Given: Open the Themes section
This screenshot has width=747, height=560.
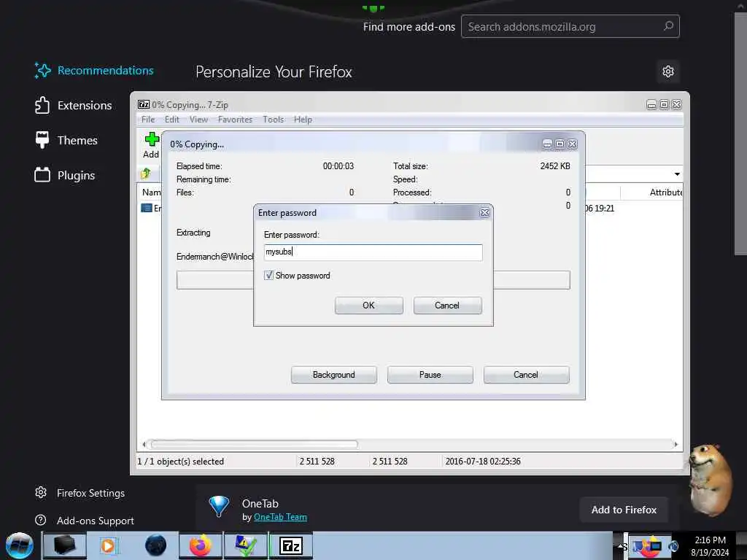Looking at the screenshot, I should [x=66, y=140].
